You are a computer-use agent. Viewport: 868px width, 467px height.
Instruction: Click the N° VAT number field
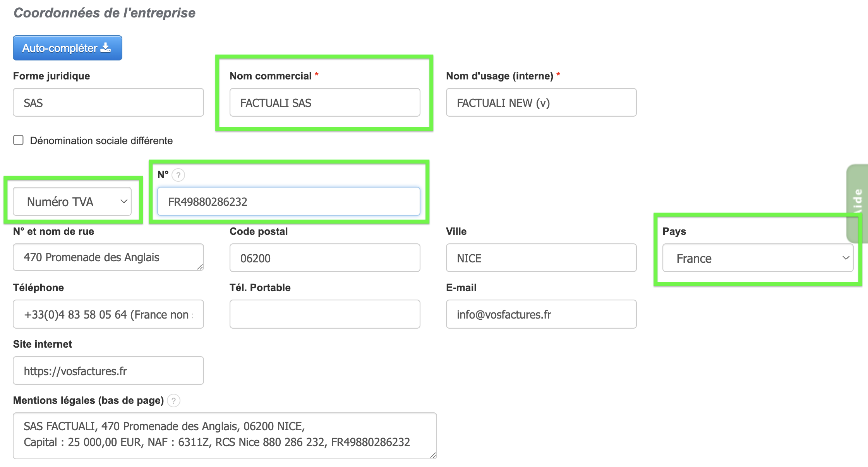pyautogui.click(x=288, y=202)
